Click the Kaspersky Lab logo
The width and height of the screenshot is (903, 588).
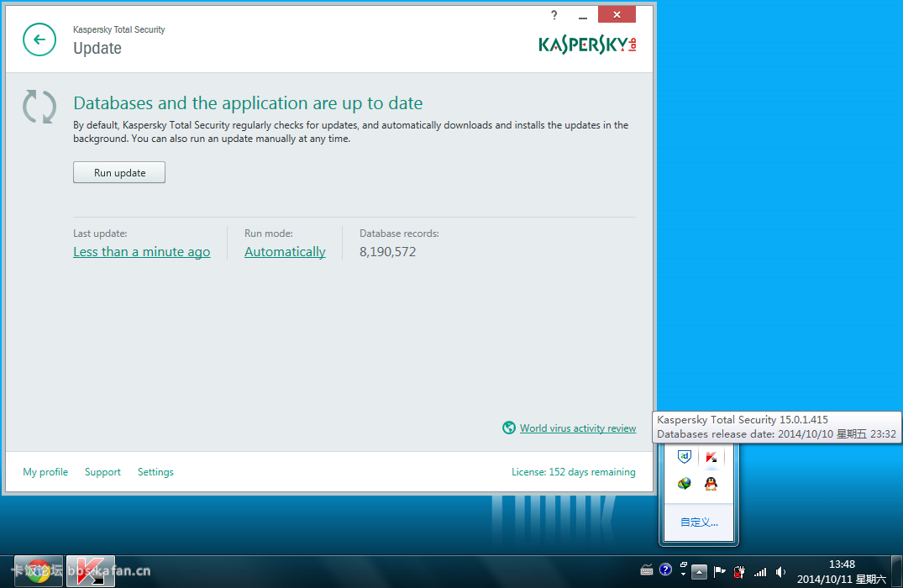coord(587,45)
